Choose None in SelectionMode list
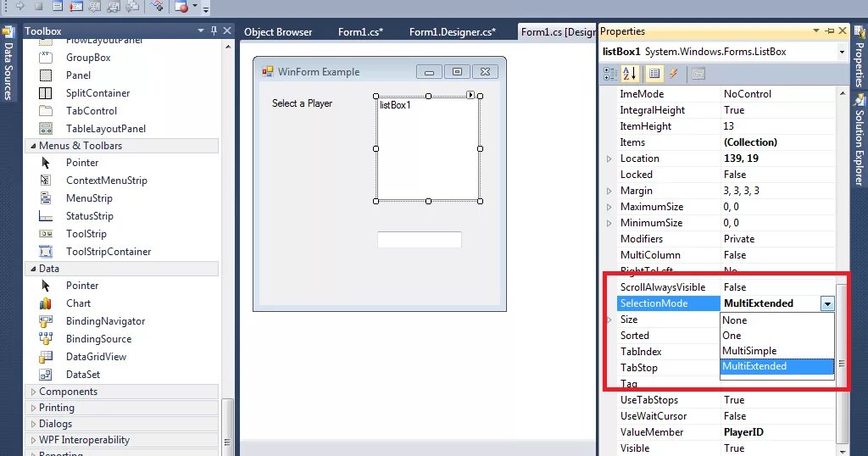 [777, 320]
